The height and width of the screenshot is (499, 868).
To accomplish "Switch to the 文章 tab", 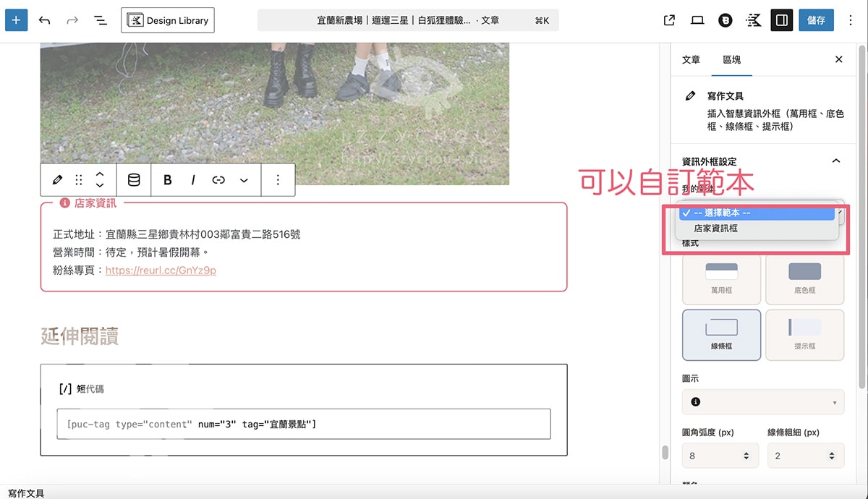I will pyautogui.click(x=691, y=59).
